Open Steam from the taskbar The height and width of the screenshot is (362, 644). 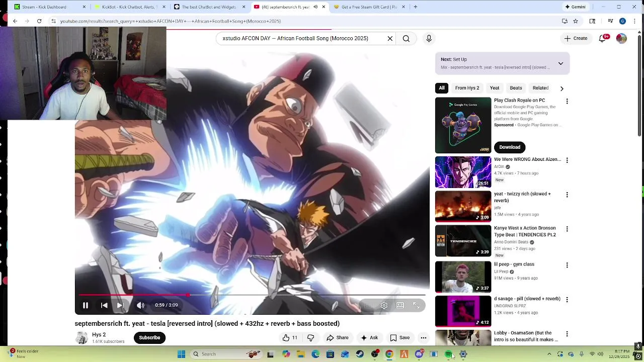(x=360, y=354)
